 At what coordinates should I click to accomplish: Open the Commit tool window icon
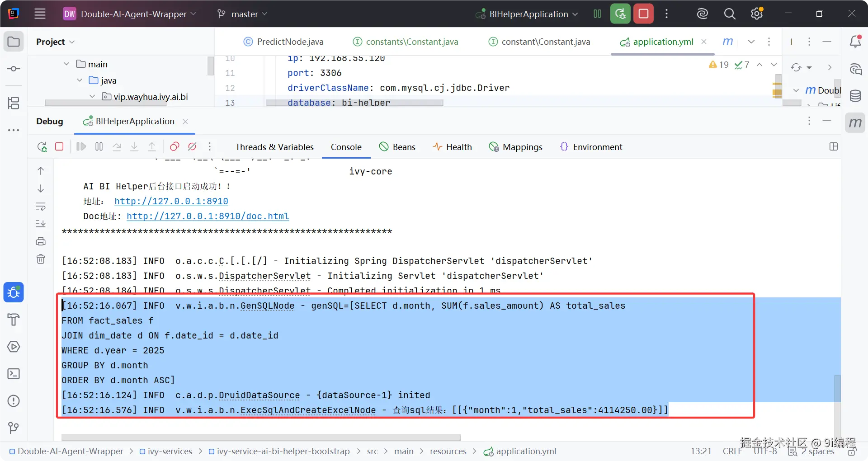click(14, 69)
